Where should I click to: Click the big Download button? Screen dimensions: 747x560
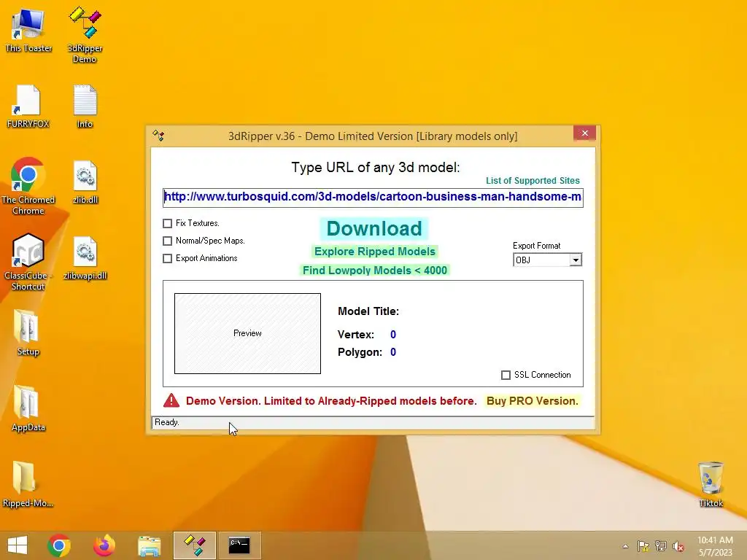coord(374,228)
